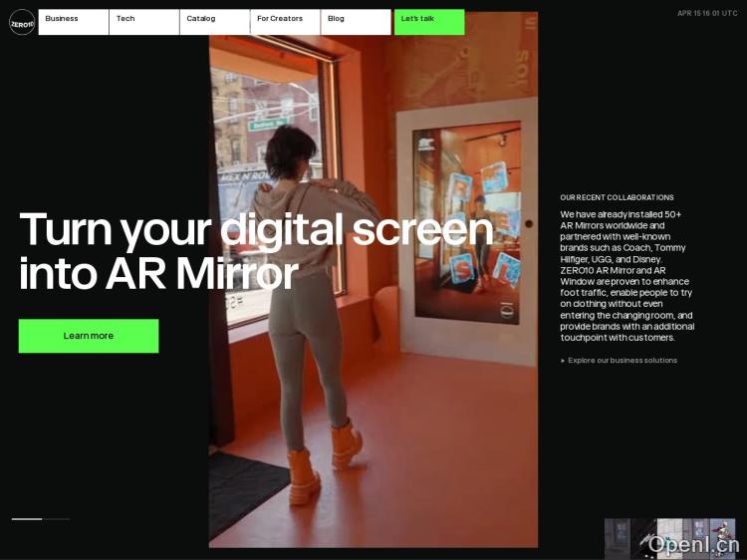Viewport: 747px width, 560px height.
Task: Click the Learn more button
Action: (x=89, y=336)
